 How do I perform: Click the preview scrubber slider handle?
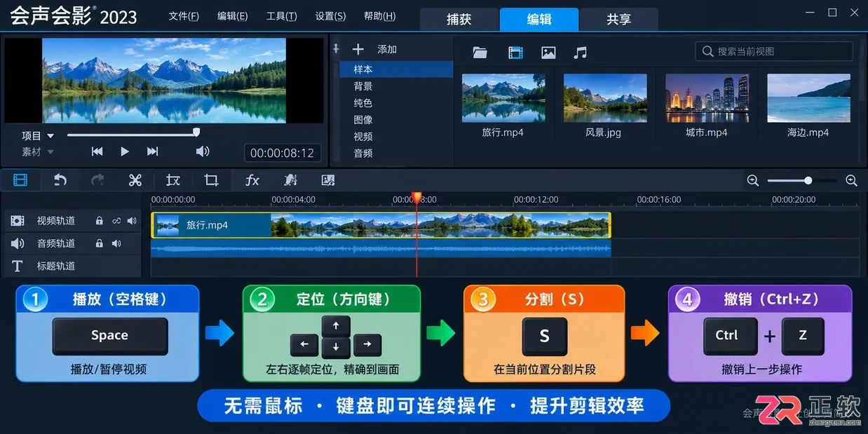(196, 132)
